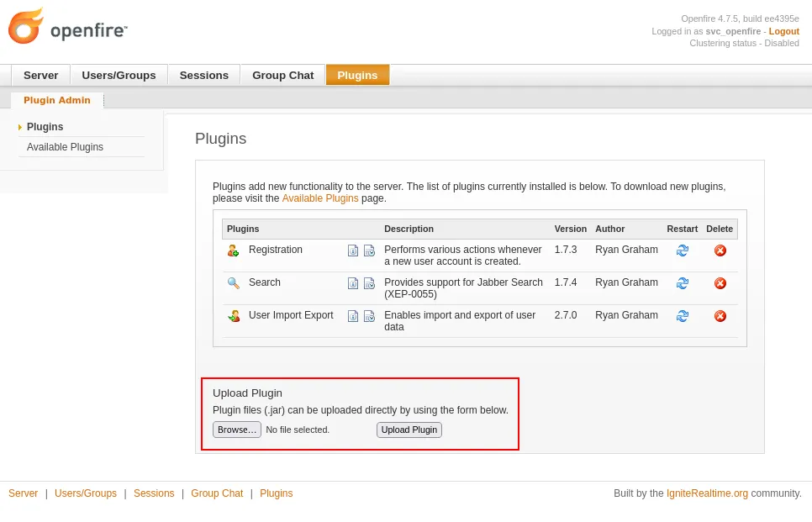812x522 pixels.
Task: Log out via the Logout link
Action: tap(783, 32)
